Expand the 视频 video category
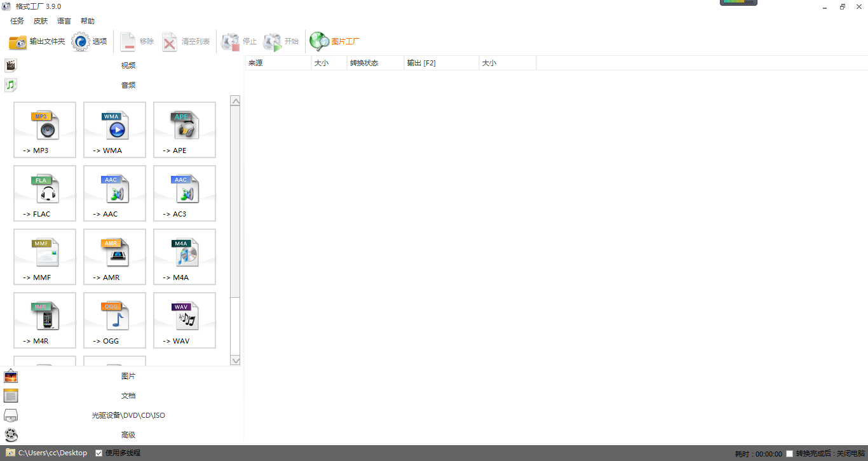The width and height of the screenshot is (868, 461). click(x=128, y=65)
